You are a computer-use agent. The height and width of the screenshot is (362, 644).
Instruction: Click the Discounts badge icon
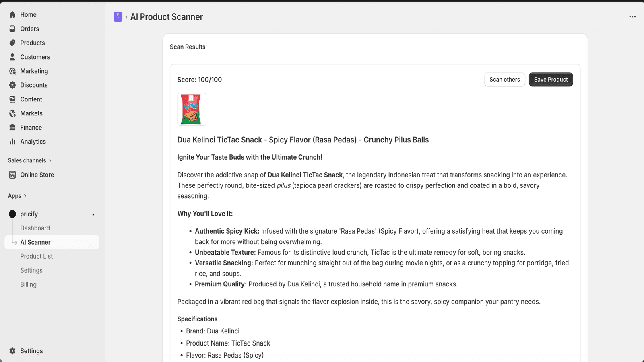click(x=12, y=85)
